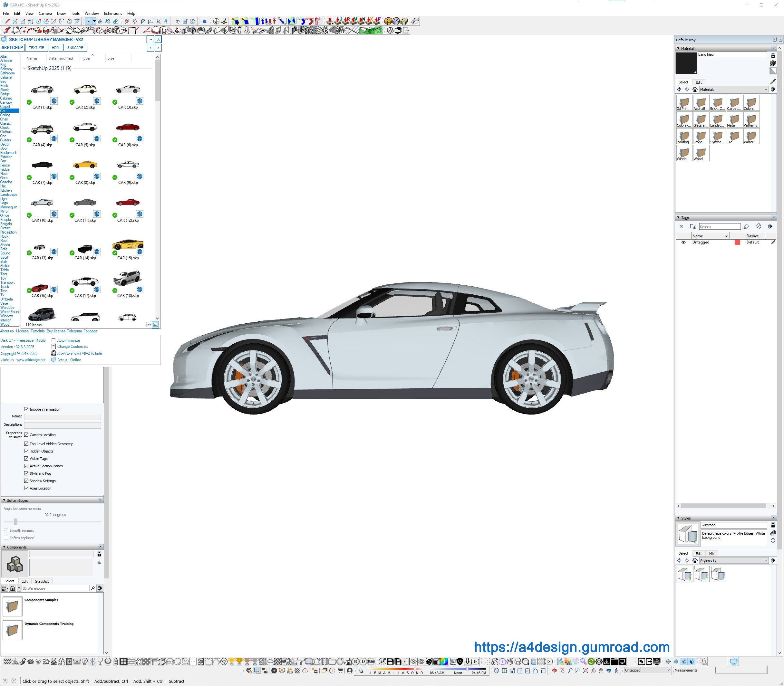Click the sample paint eyedropper in Materials
This screenshot has height=686, width=784.
click(772, 81)
